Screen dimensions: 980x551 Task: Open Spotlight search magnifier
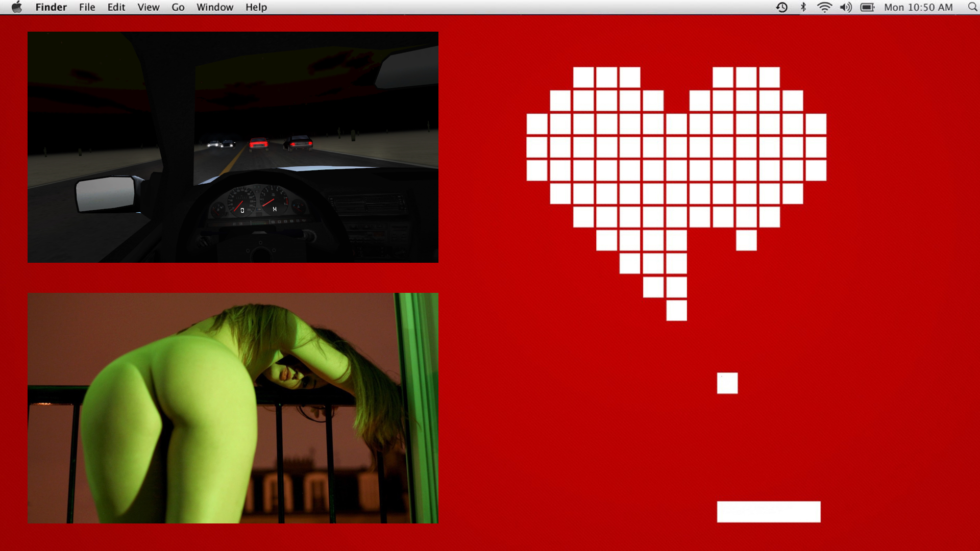click(972, 7)
